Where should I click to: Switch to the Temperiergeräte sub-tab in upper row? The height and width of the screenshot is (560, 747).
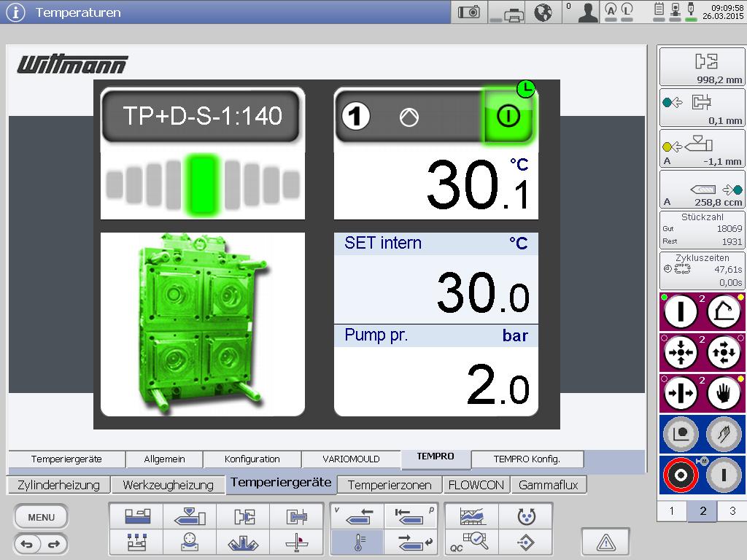(66, 459)
